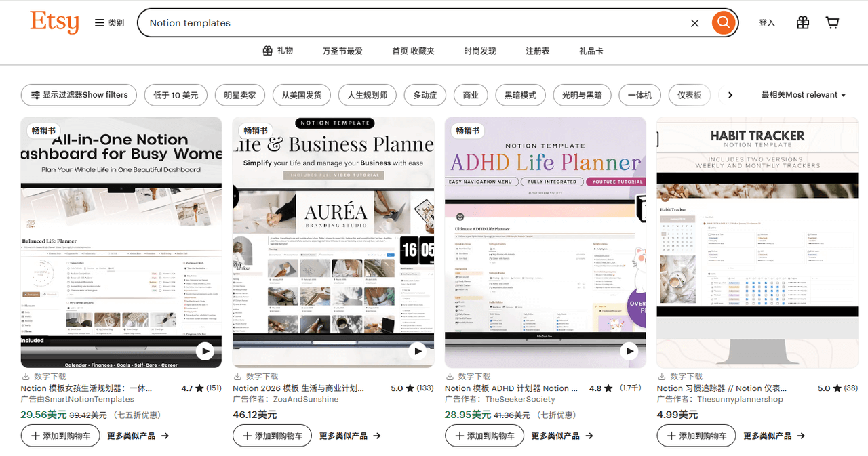Enable the 黑暗模式 filter chip
Viewport: 868px width, 456px height.
tap(520, 95)
